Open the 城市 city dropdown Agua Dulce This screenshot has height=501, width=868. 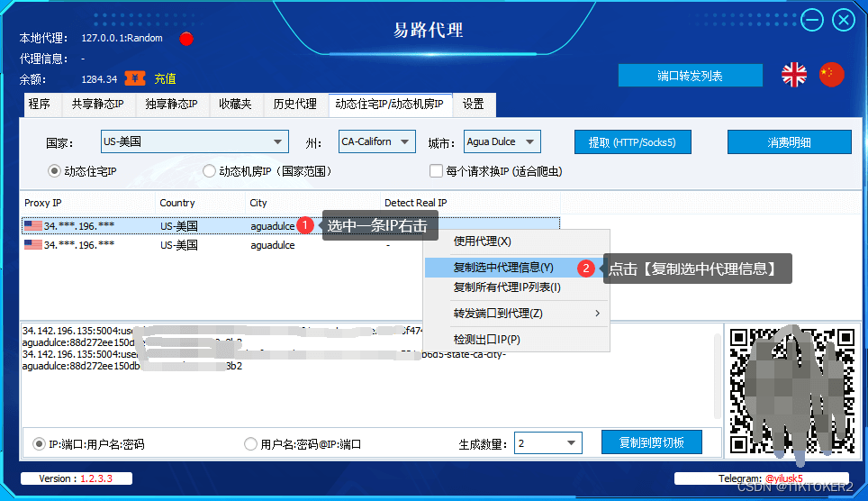pos(502,141)
